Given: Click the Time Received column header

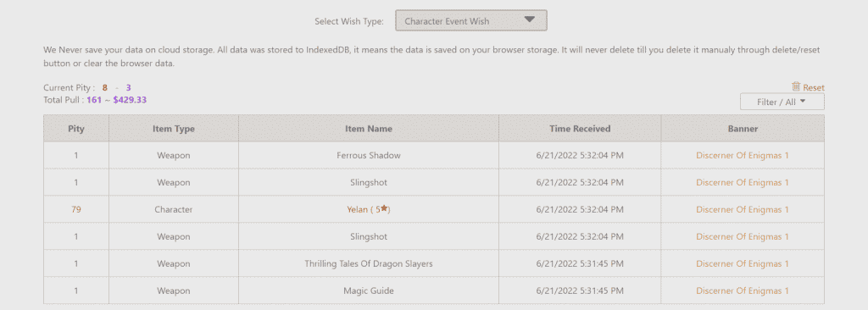Looking at the screenshot, I should (x=580, y=129).
